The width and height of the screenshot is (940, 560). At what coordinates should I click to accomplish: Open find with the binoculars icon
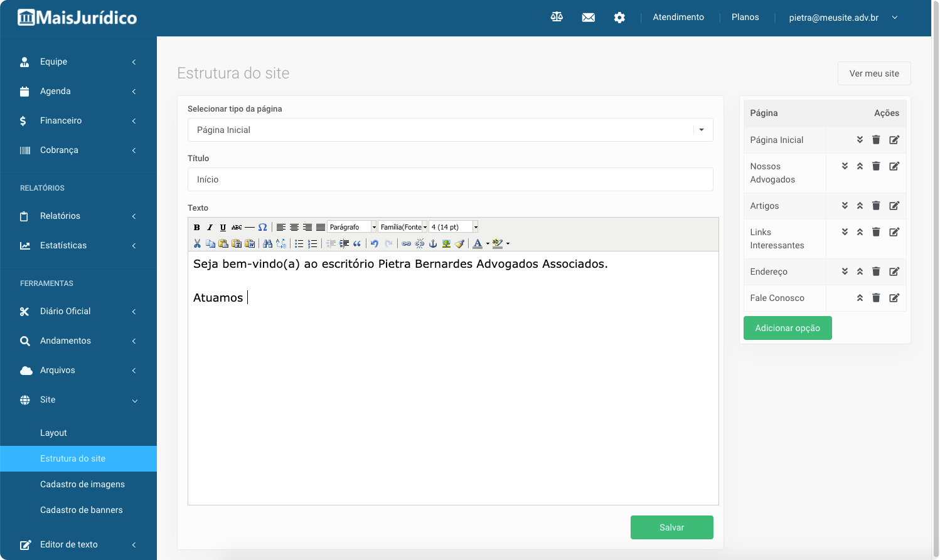click(268, 244)
